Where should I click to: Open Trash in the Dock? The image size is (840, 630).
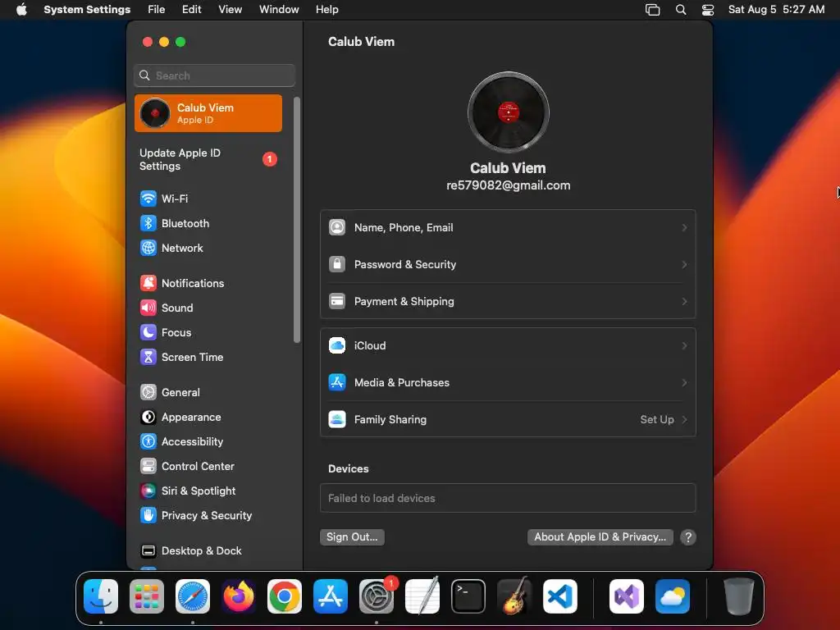click(x=739, y=596)
